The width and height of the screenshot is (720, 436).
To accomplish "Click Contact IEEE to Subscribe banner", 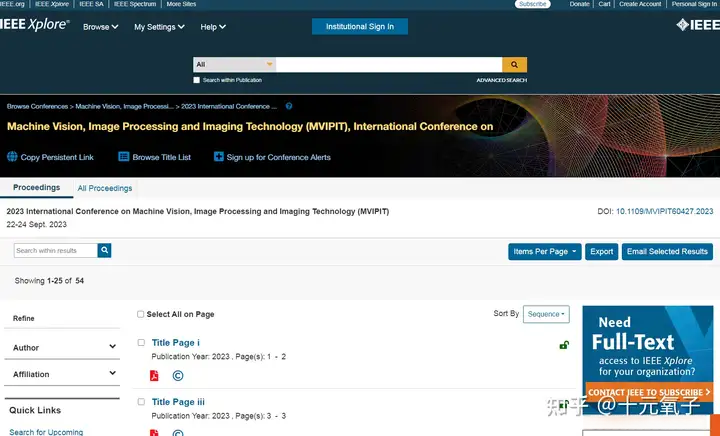I will [649, 392].
